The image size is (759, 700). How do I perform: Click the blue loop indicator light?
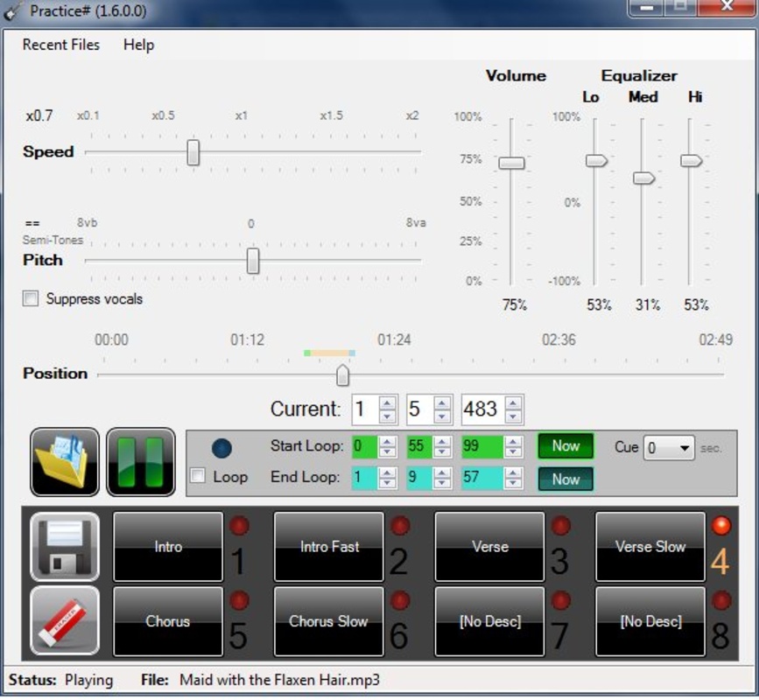coord(221,448)
